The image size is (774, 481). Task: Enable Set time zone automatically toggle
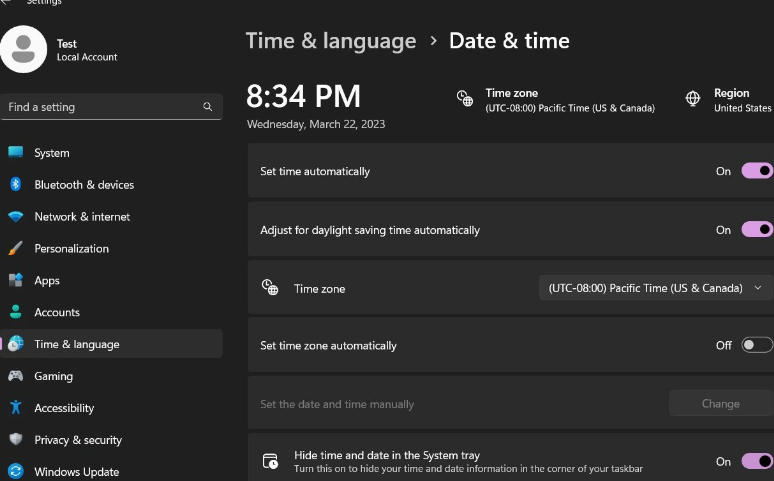756,345
